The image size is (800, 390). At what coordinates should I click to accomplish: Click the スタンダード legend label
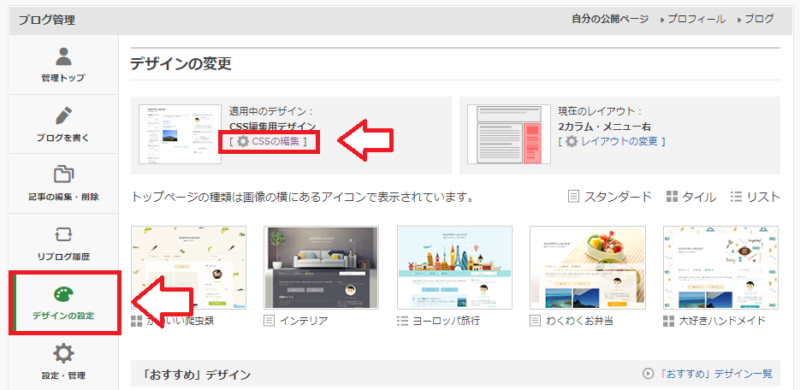point(618,197)
